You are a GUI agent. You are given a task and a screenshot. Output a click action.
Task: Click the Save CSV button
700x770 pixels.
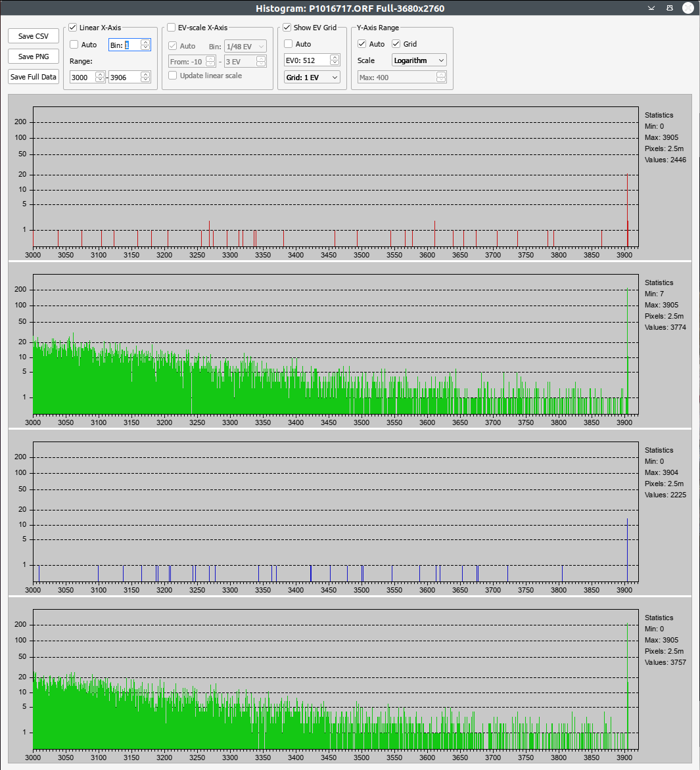[x=34, y=36]
